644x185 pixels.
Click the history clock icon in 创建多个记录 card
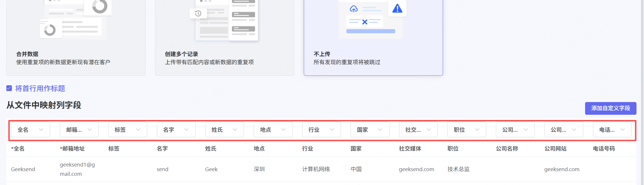coord(198,13)
